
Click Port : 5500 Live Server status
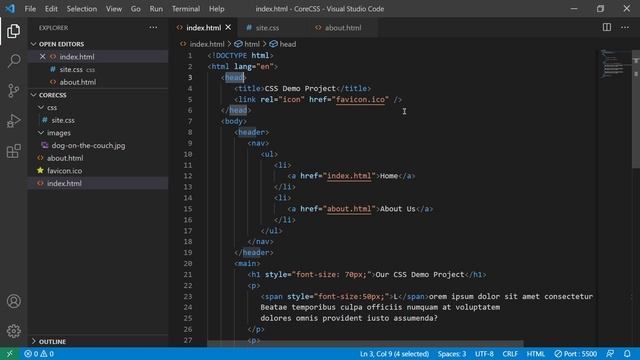(576, 354)
